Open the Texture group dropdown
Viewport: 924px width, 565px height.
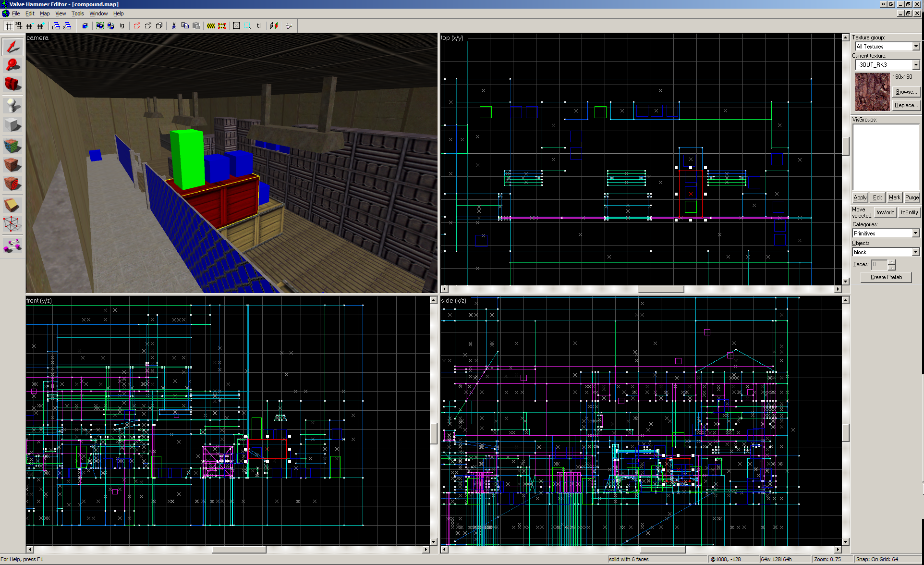[915, 47]
